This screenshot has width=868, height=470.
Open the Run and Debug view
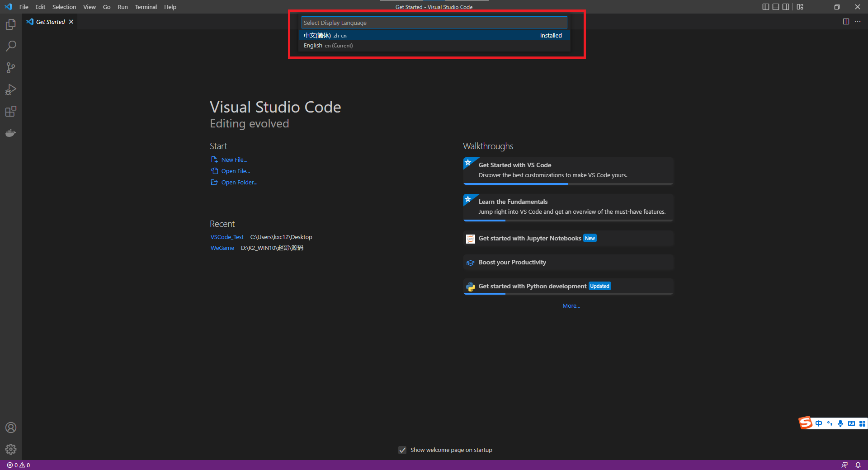point(11,89)
